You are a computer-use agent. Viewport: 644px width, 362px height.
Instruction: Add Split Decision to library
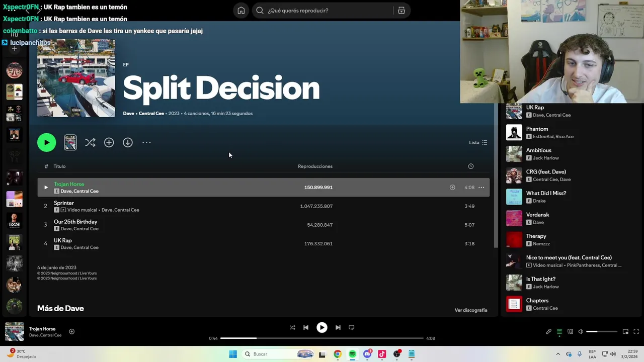109,142
